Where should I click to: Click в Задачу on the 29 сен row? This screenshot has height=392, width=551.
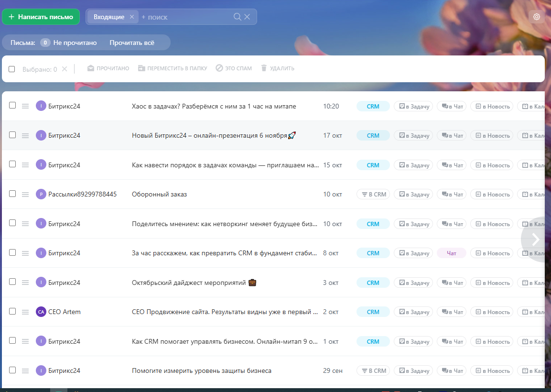point(413,370)
